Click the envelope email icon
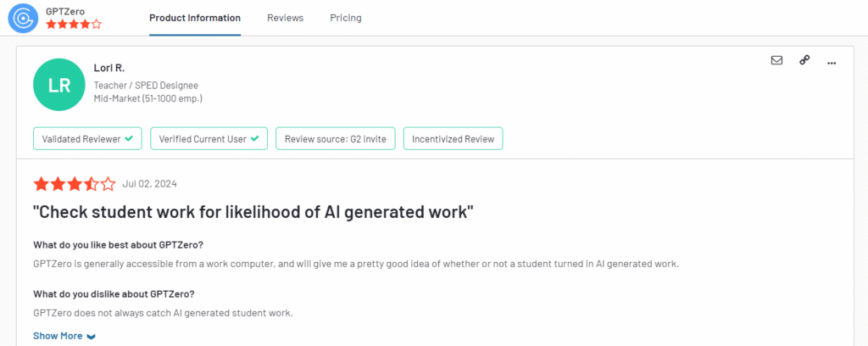This screenshot has width=868, height=346. click(776, 60)
